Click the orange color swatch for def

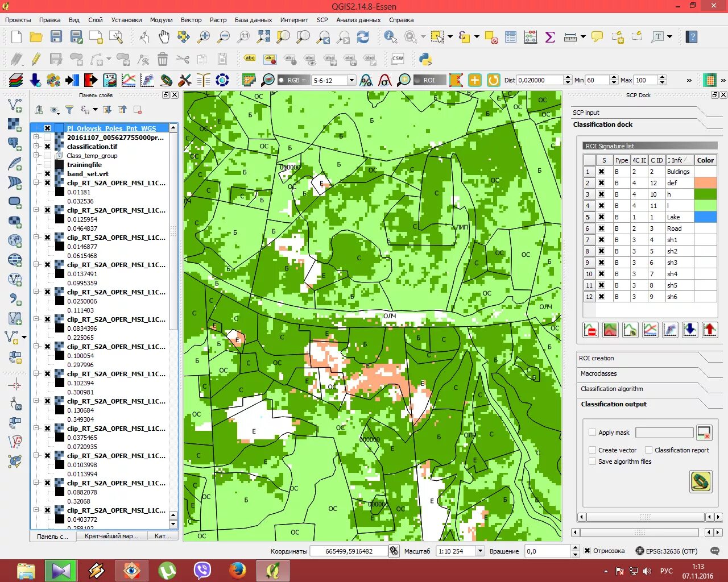705,183
